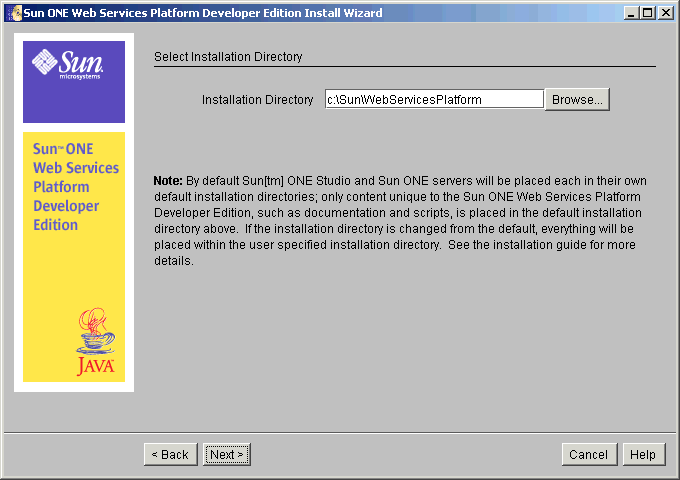Open the Help button
This screenshot has width=680, height=480.
tap(644, 454)
